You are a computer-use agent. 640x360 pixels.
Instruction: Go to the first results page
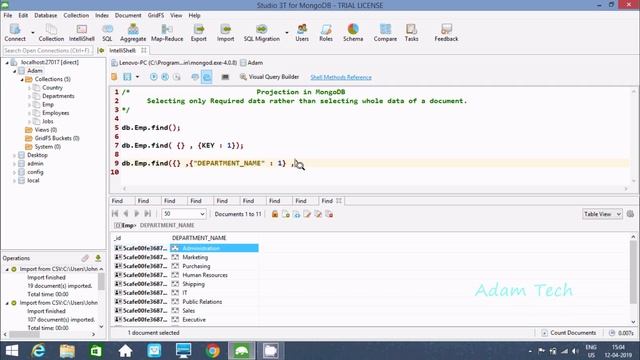point(115,214)
